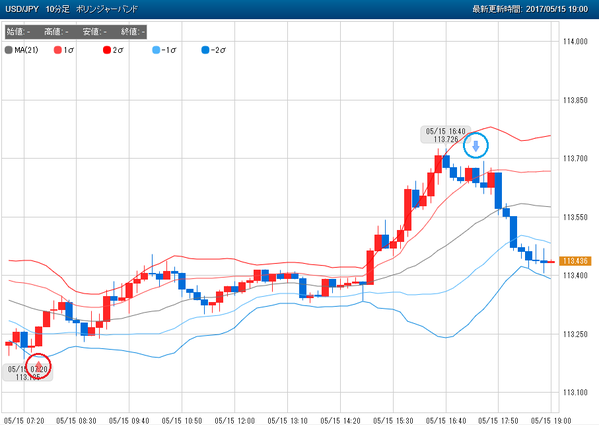Viewport: 599px width, 425px height.
Task: Click the 05/15 07:20 low price tooltip
Action: click(x=28, y=372)
